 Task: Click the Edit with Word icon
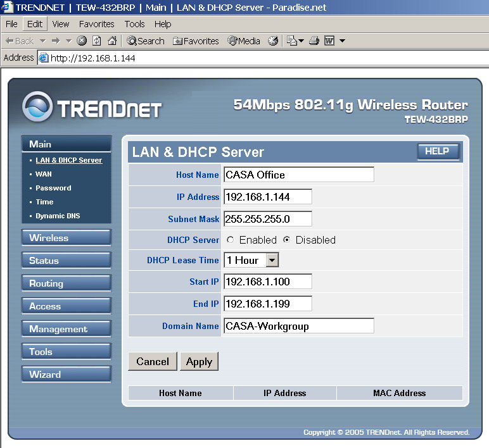[329, 40]
